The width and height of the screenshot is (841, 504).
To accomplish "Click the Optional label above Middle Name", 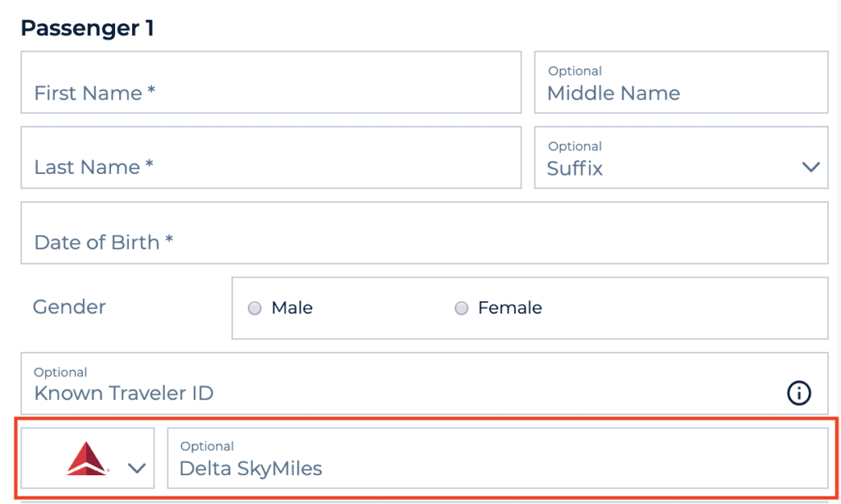I will 575,71.
